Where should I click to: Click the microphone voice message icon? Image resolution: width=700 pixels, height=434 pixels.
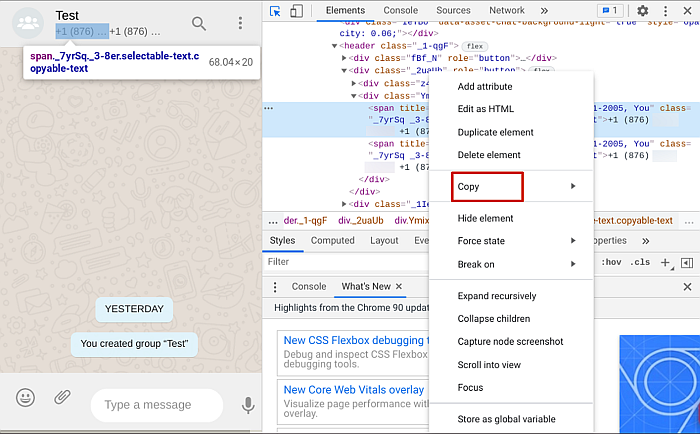248,405
